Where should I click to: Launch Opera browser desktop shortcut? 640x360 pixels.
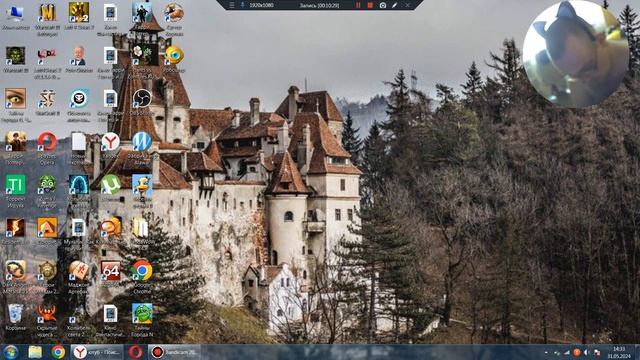(x=47, y=142)
